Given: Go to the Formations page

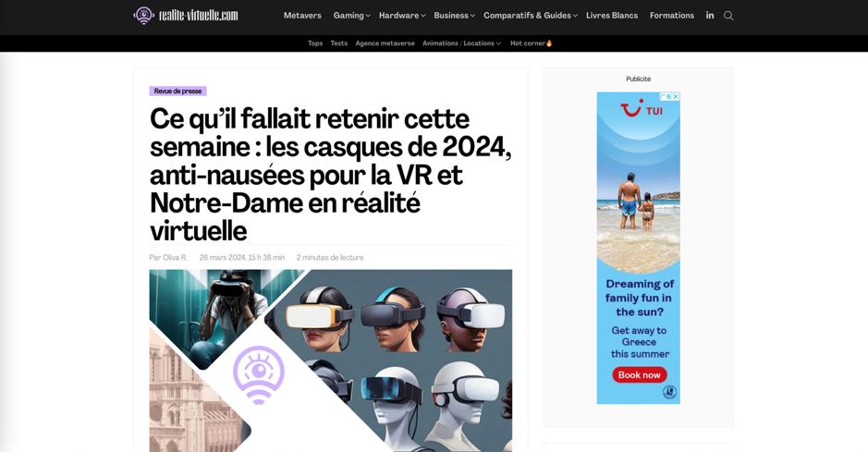Looking at the screenshot, I should (x=671, y=16).
